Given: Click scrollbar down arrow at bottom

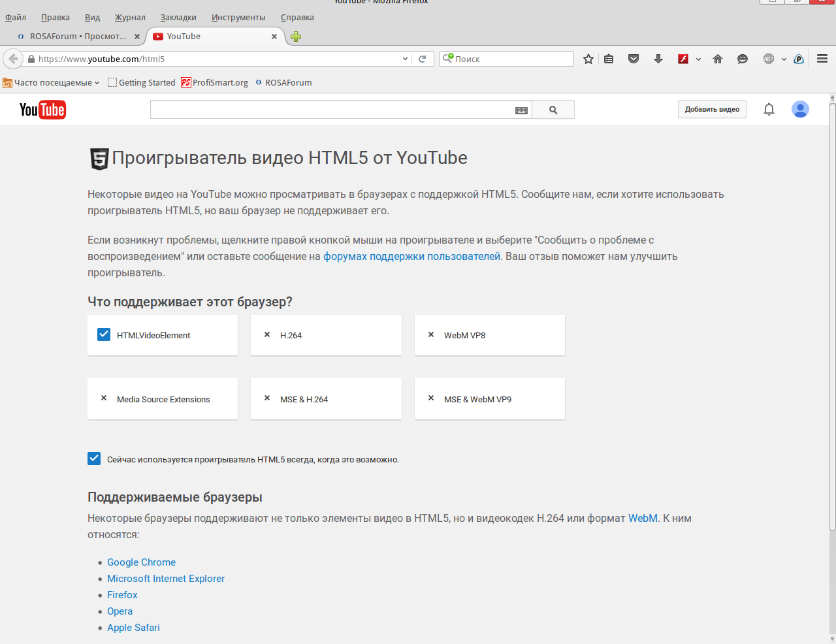Looking at the screenshot, I should (833, 638).
